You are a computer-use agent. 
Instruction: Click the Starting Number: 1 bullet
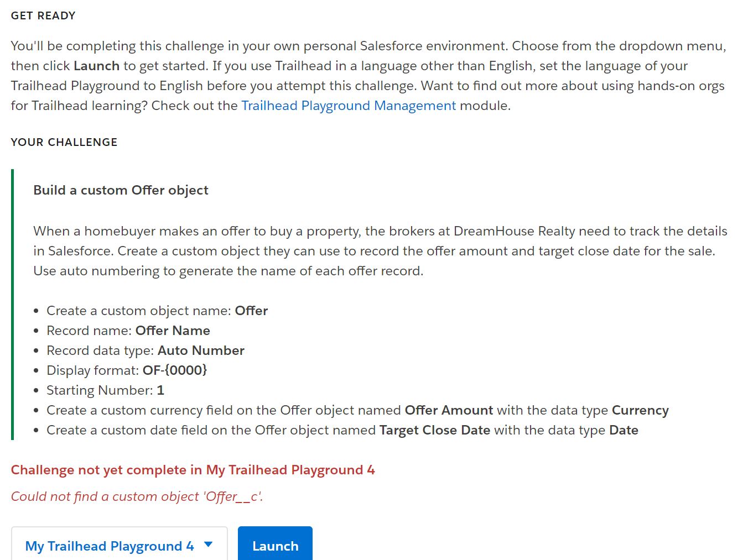(x=105, y=390)
